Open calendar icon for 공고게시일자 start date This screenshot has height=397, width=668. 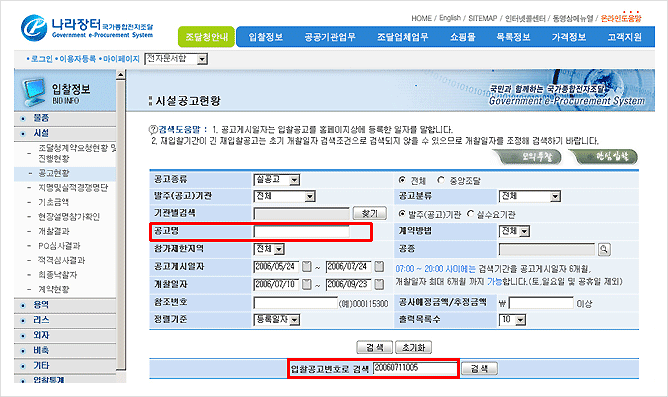pyautogui.click(x=306, y=267)
